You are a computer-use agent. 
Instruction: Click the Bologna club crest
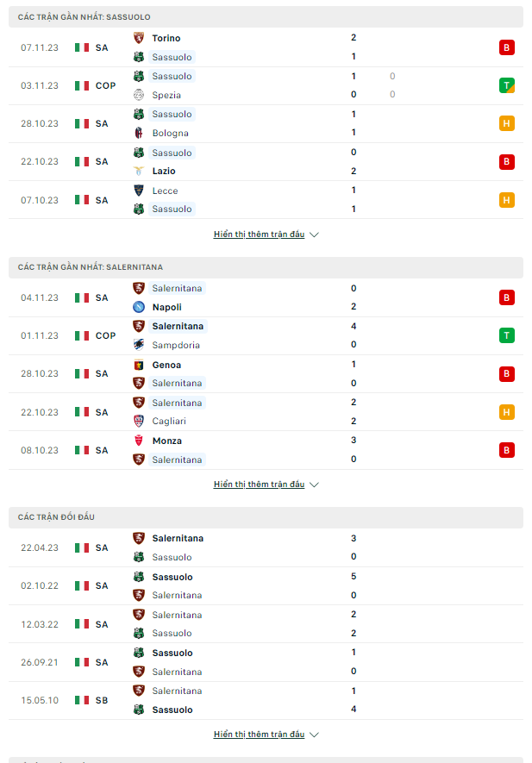(x=139, y=133)
